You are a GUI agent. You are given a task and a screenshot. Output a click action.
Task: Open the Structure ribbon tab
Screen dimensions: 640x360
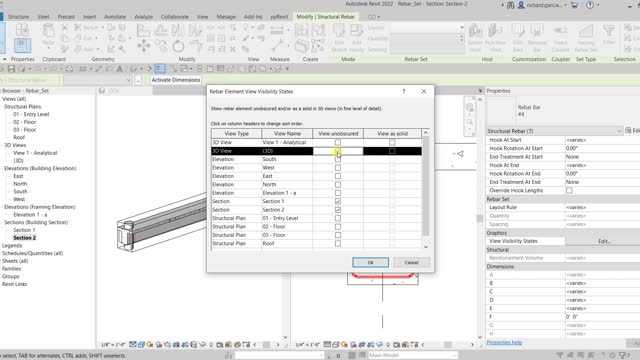18,17
